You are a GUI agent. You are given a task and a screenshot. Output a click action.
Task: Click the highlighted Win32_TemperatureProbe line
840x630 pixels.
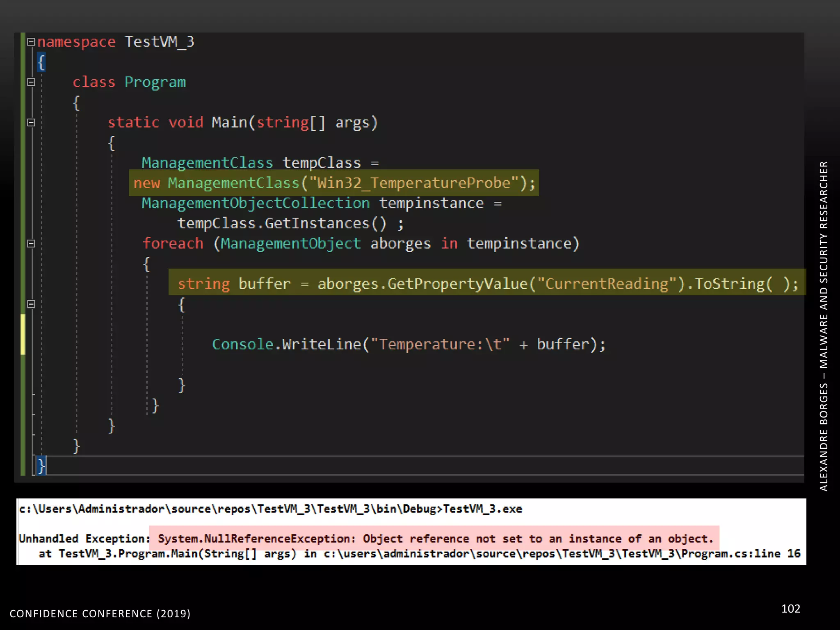334,183
